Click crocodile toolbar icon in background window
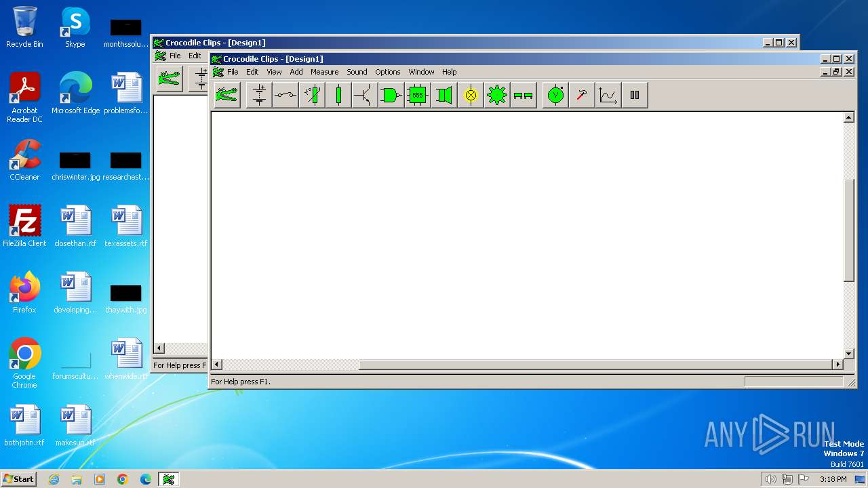Screen dimensions: 868x488 click(170, 79)
